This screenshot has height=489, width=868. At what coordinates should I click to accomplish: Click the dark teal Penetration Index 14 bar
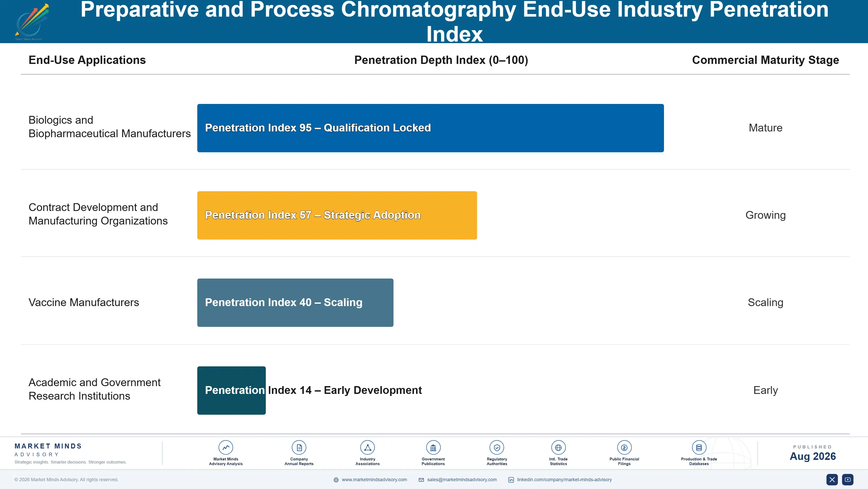coord(231,390)
